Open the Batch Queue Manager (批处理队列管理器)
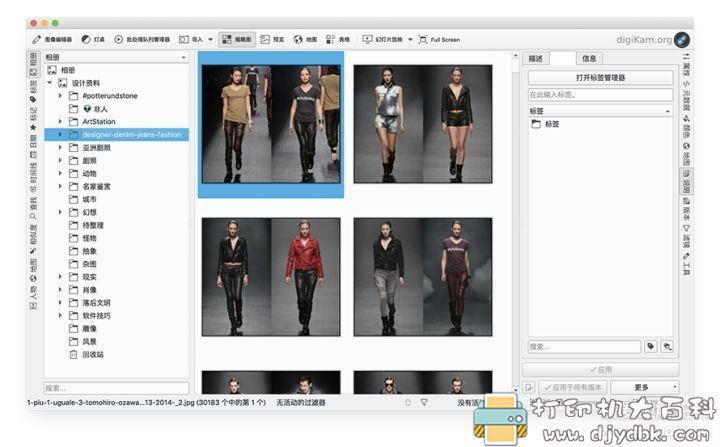720x447 pixels. pos(142,40)
